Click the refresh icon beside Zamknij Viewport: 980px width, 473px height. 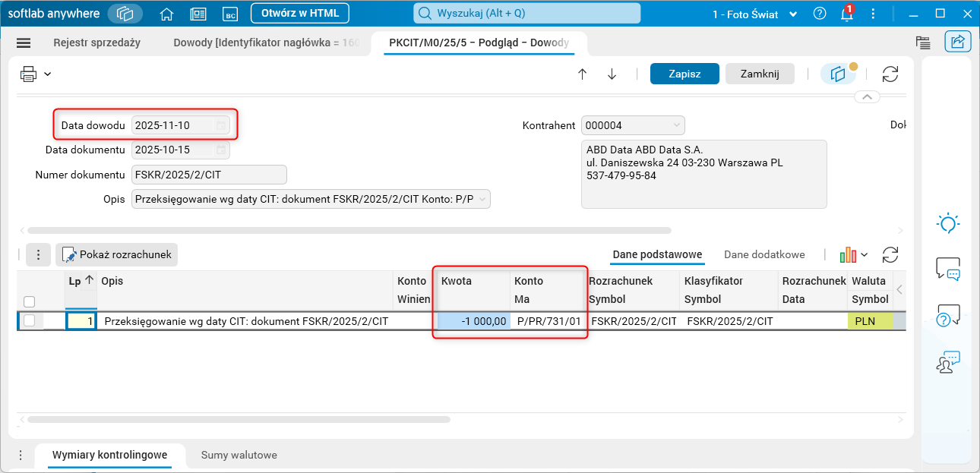click(890, 74)
